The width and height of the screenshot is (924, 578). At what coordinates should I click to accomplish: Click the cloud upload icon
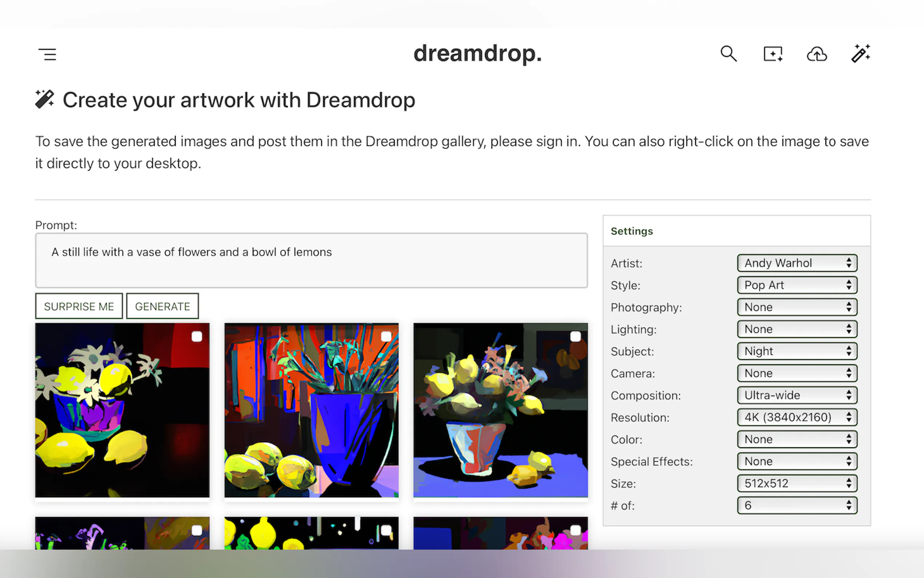tap(817, 54)
